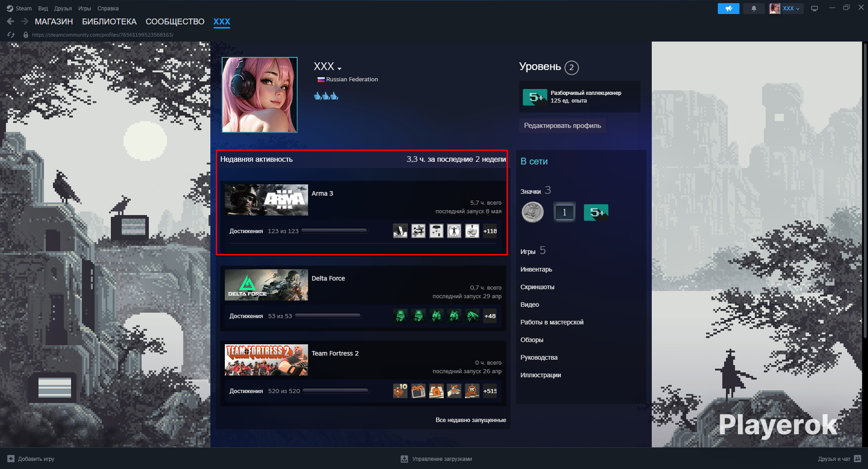This screenshot has width=868, height=469.
Task: Click the profile URL in the address bar
Action: coord(103,35)
